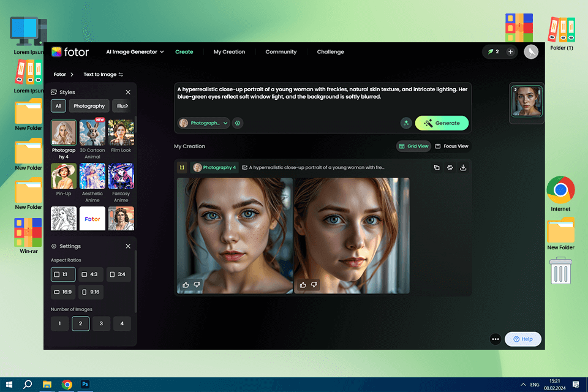The height and width of the screenshot is (392, 588).
Task: Open the first generated portrait image
Action: coord(235,236)
